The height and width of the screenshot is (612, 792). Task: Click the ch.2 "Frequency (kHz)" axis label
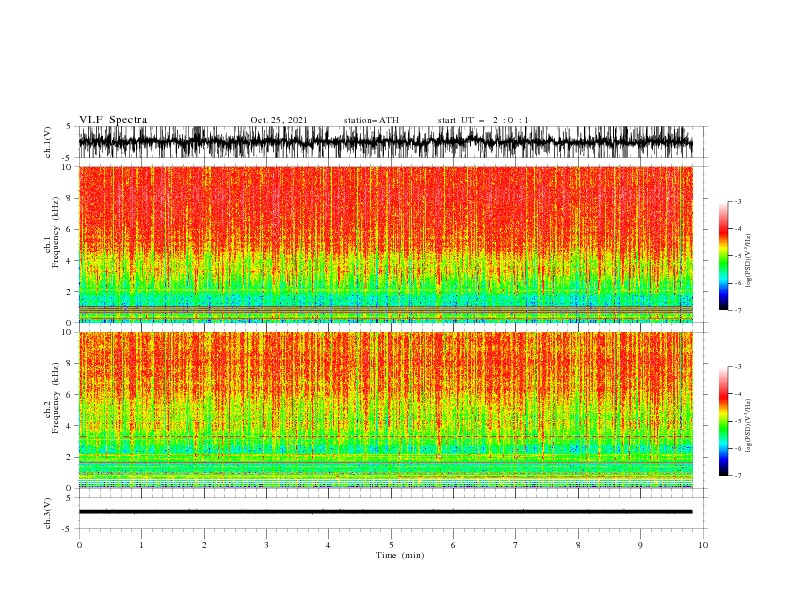56,398
